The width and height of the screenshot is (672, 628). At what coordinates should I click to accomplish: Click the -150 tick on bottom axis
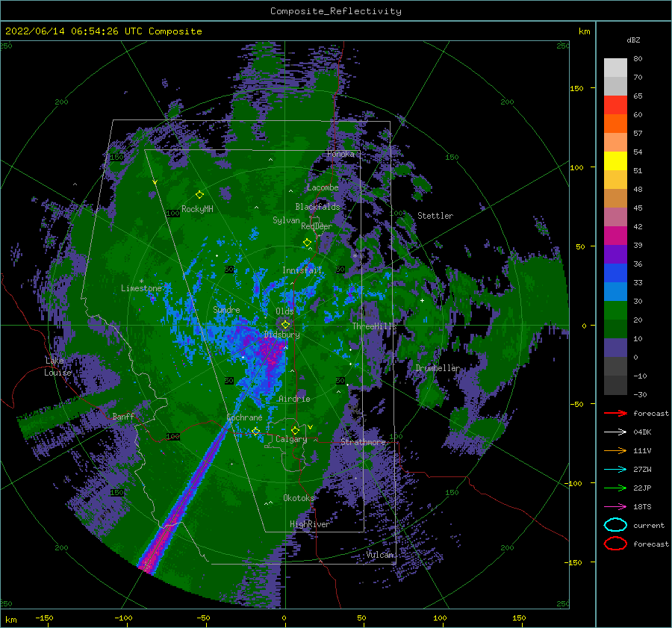point(44,618)
